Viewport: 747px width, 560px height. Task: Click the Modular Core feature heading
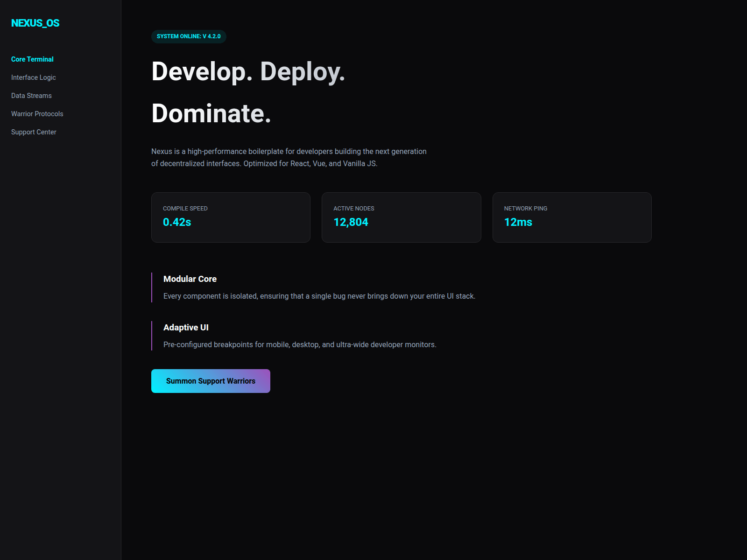[190, 279]
